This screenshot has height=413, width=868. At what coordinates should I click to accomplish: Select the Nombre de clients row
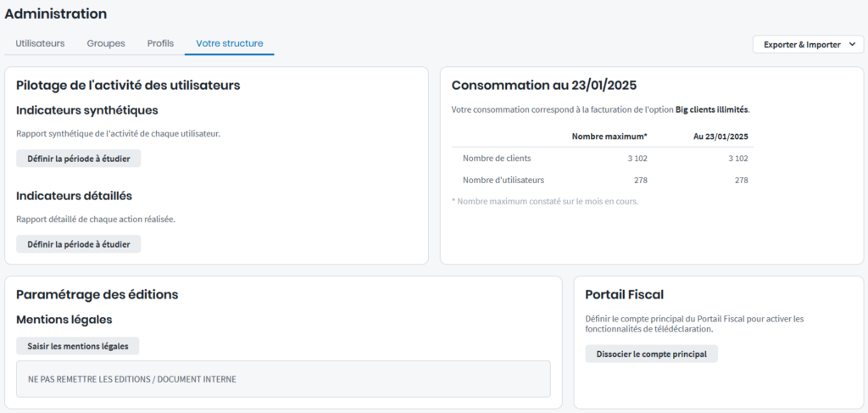coord(602,159)
